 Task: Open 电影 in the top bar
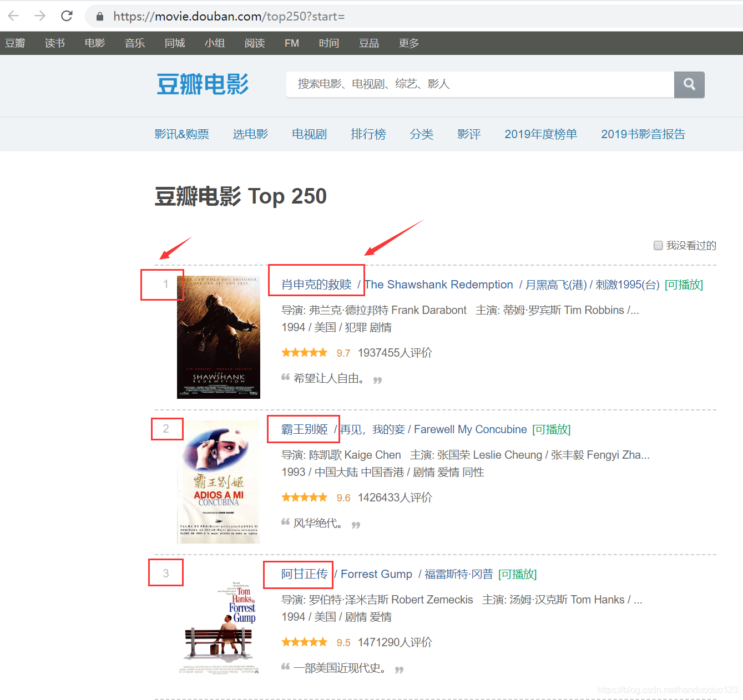click(x=95, y=43)
